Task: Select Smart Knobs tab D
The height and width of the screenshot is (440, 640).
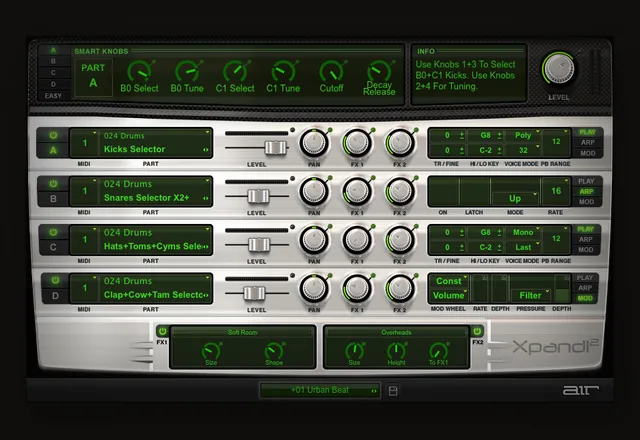Action: (53, 84)
